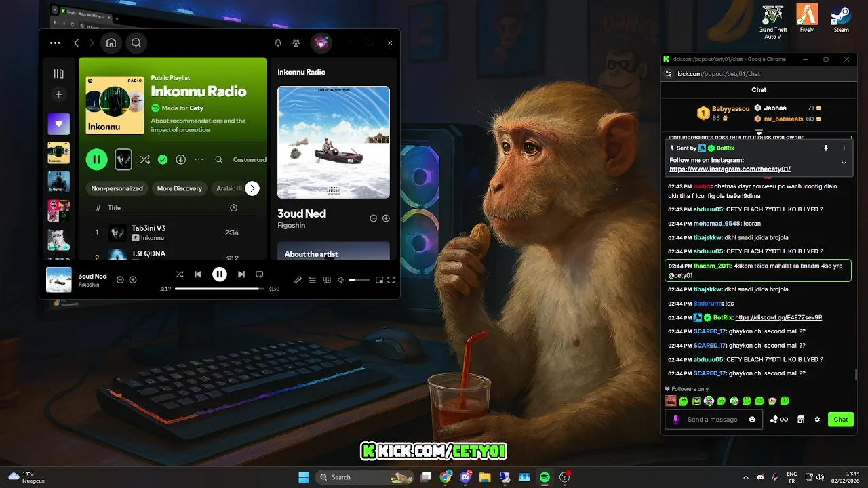This screenshot has width=868, height=488.
Task: Create new playlist with plus icon
Action: (x=58, y=95)
